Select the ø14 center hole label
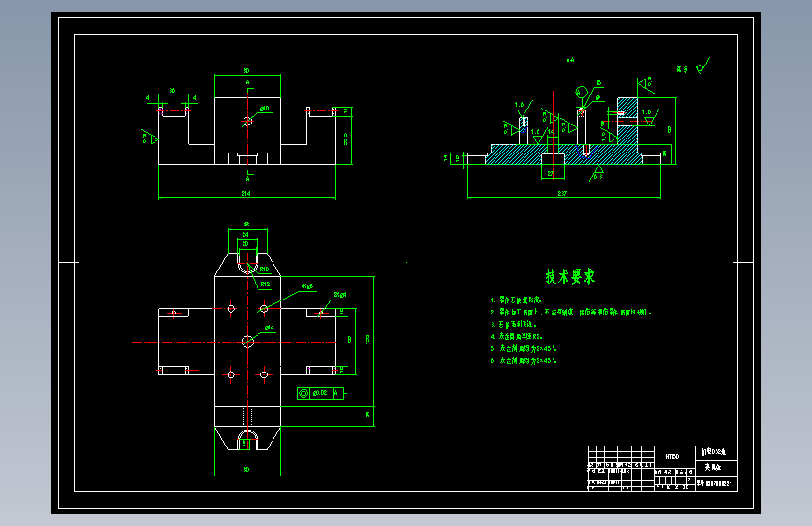The width and height of the screenshot is (812, 526). click(x=270, y=328)
